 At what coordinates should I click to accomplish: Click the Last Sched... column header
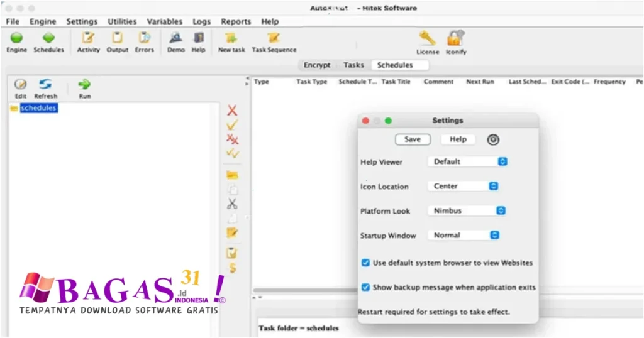tap(528, 82)
